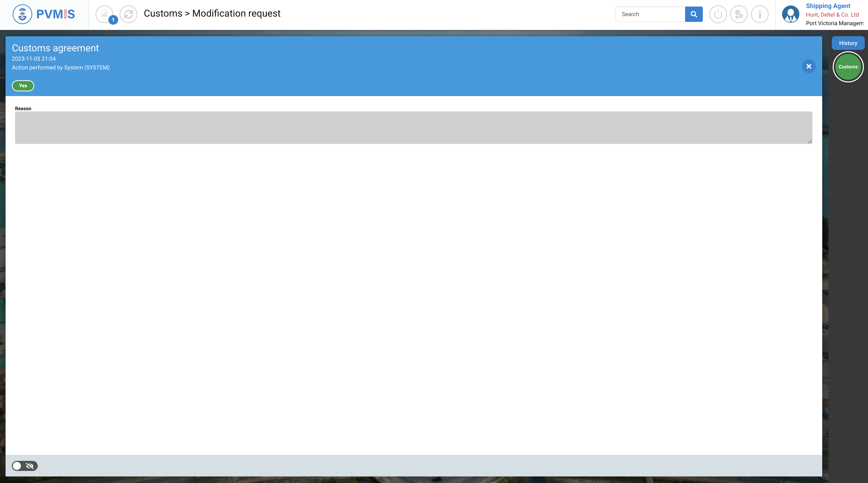Click the blue notification badge showing 1

click(113, 20)
